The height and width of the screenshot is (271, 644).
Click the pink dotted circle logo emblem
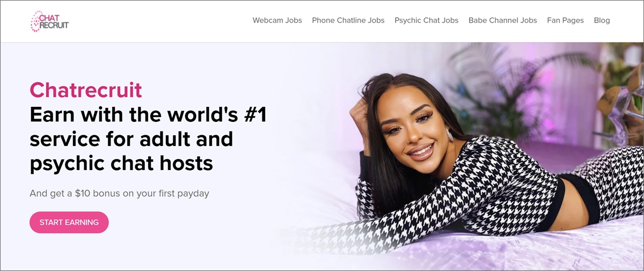(x=36, y=21)
